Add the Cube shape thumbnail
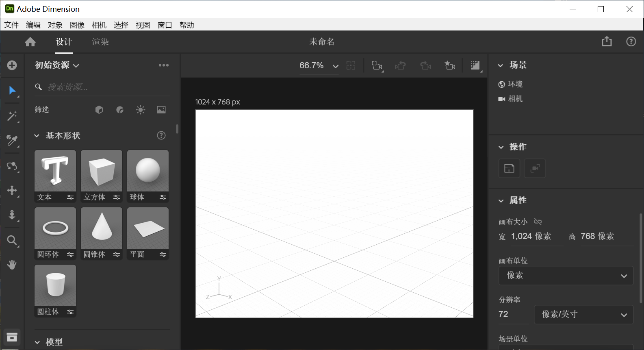The width and height of the screenshot is (644, 350). pos(102,171)
